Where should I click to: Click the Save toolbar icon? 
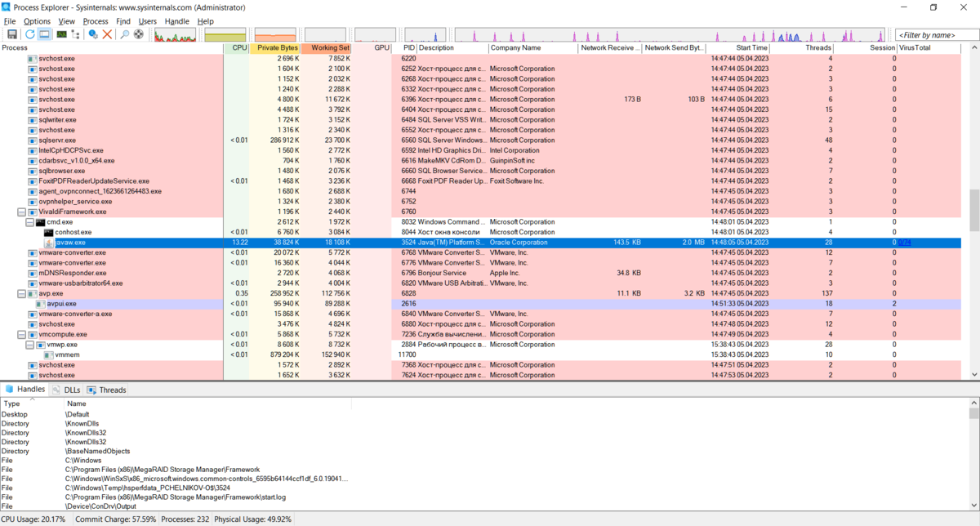click(x=12, y=34)
